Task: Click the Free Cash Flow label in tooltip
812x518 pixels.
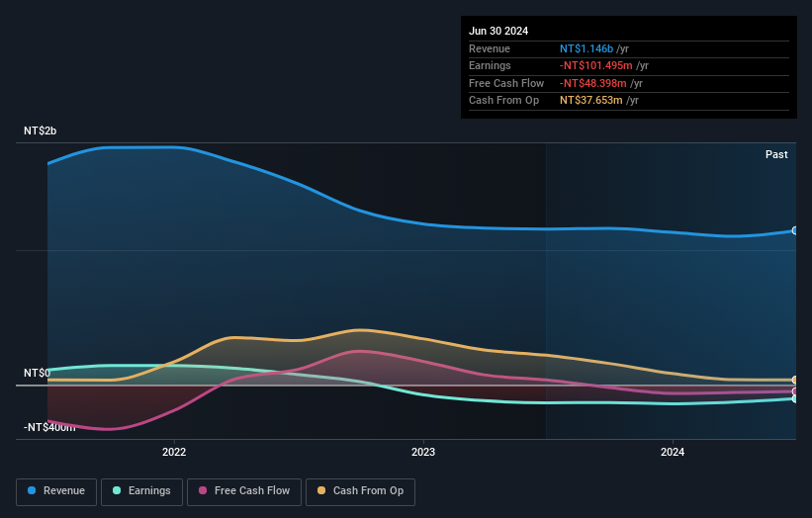Action: [x=506, y=83]
